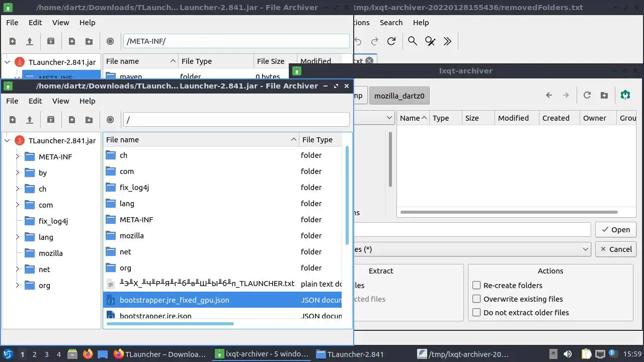Open the text editor toolbar overflow chevron
This screenshot has width=644, height=362.
click(x=448, y=41)
